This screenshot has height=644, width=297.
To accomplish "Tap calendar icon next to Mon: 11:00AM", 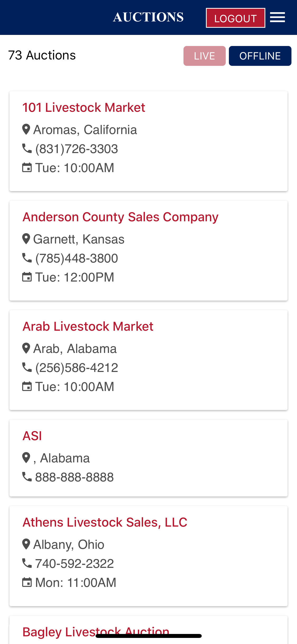I will tap(27, 582).
